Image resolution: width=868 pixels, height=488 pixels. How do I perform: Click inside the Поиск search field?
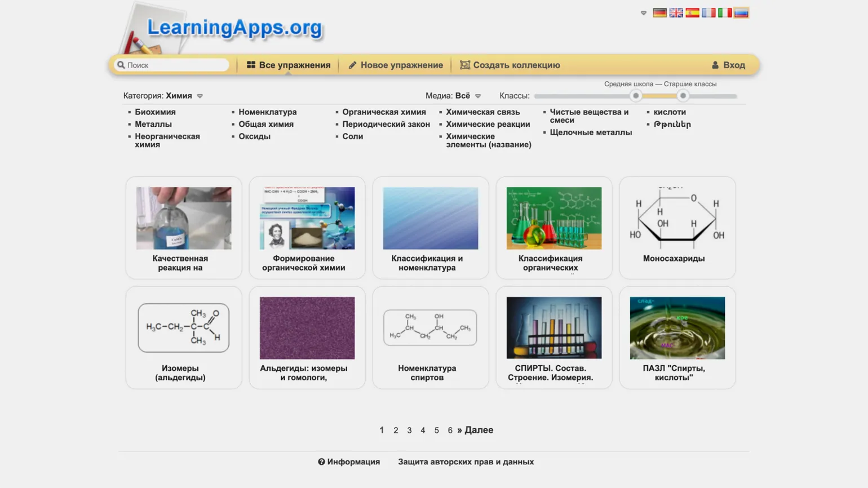click(x=176, y=65)
